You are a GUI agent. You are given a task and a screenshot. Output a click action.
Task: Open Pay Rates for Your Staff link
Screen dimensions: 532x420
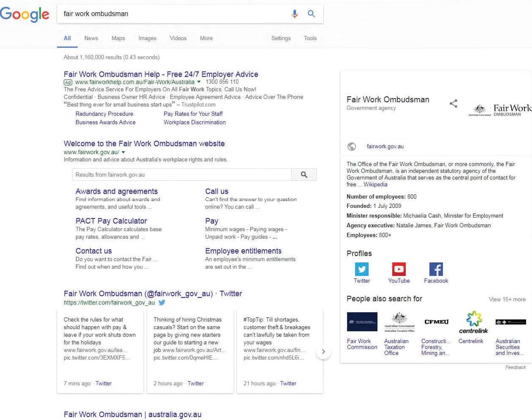[x=193, y=114]
